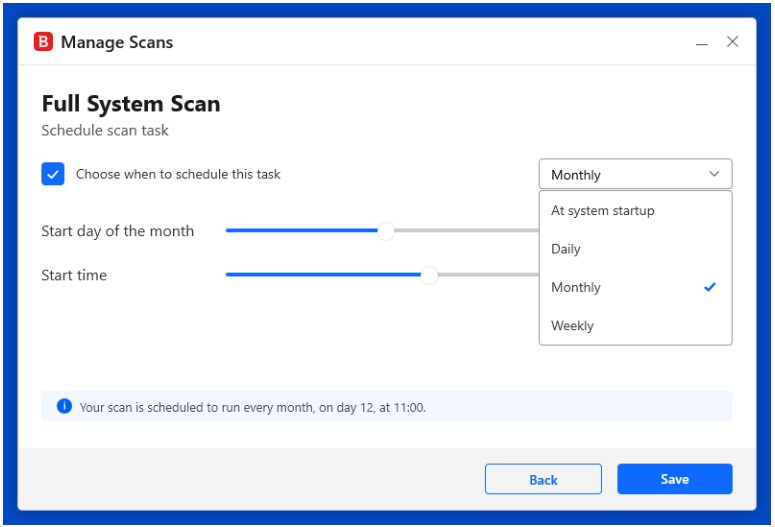Click the blue filled track of Start time slider
Screen dimensions: 775x527
(320, 275)
